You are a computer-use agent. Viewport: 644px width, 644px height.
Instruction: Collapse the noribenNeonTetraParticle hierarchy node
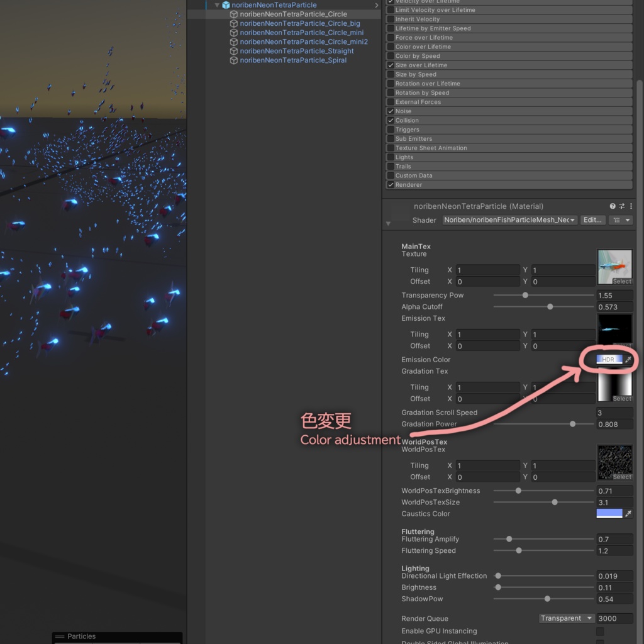[x=217, y=5]
